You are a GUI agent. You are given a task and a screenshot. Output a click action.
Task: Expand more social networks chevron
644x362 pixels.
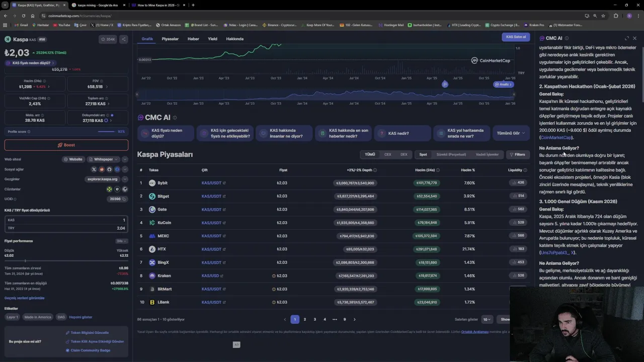pyautogui.click(x=125, y=169)
